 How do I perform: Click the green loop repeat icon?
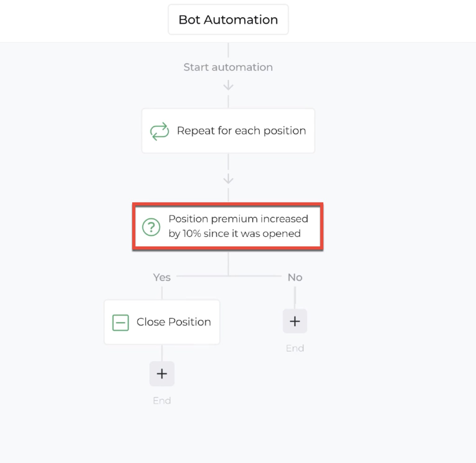[x=159, y=131]
